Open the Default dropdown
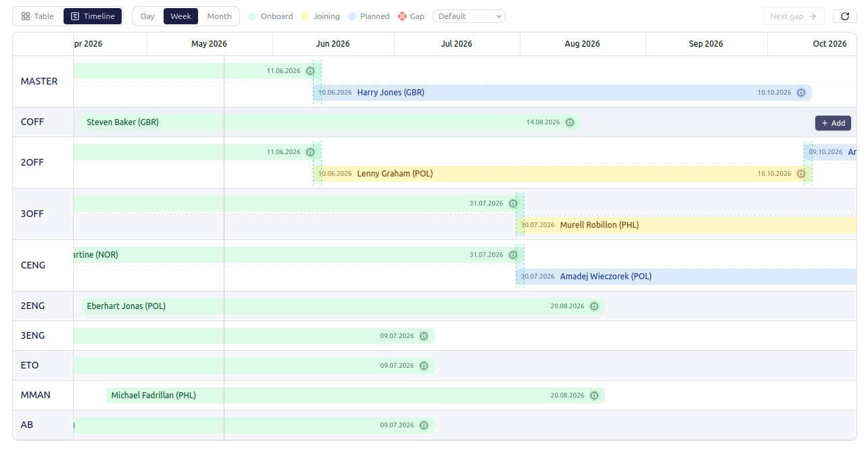 pyautogui.click(x=469, y=16)
